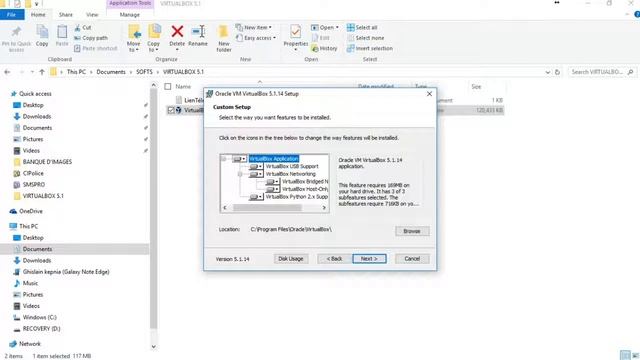The height and width of the screenshot is (360, 640).
Task: Open the New item dropdown
Action: 254,27
